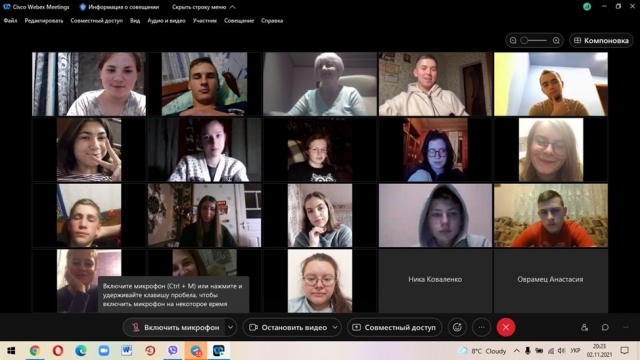Open microphone options dropdown arrow
Image resolution: width=640 pixels, height=360 pixels.
point(231,327)
